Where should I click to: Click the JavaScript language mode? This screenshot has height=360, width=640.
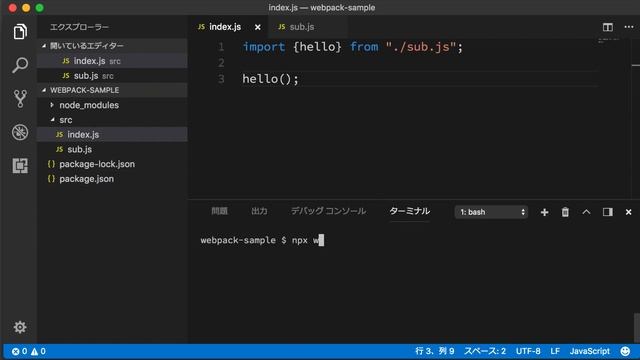point(589,351)
